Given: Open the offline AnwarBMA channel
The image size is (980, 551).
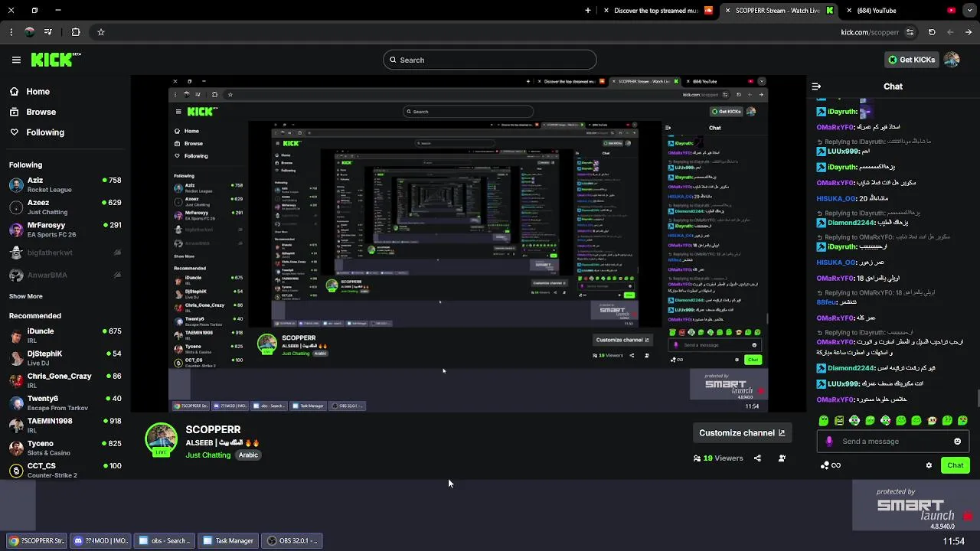Looking at the screenshot, I should point(65,275).
